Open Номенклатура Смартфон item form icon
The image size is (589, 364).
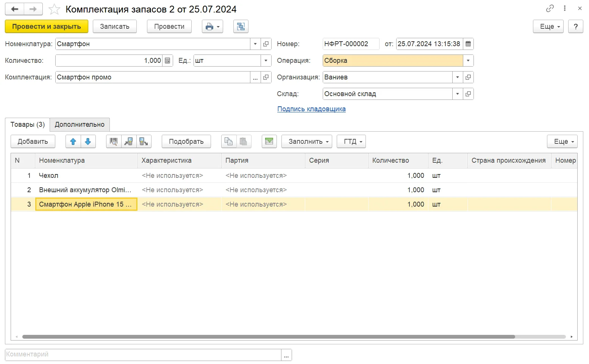(x=266, y=44)
